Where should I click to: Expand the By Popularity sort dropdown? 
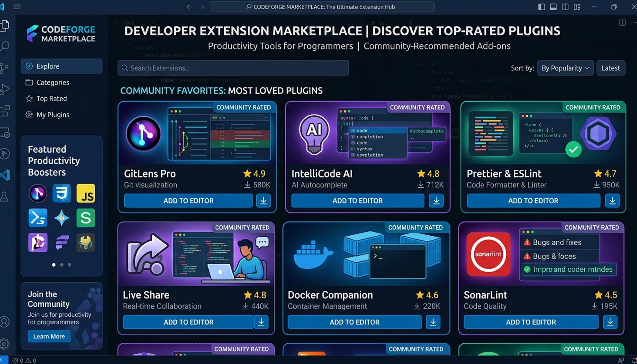[x=565, y=68]
